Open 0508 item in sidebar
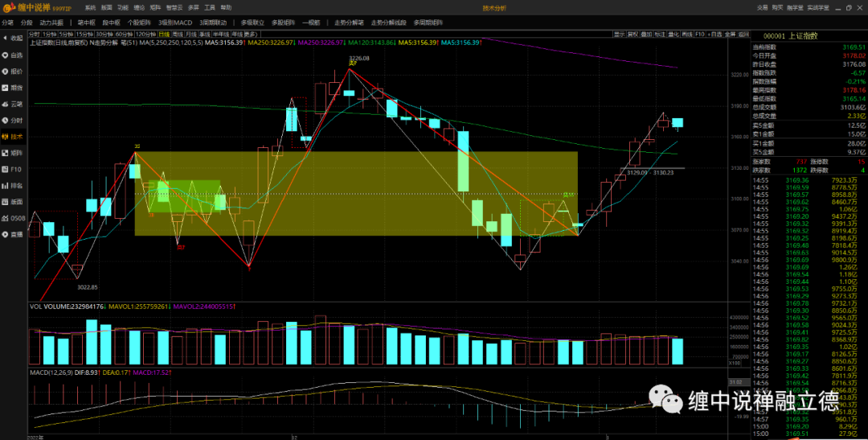This screenshot has height=440, width=868. (14, 218)
